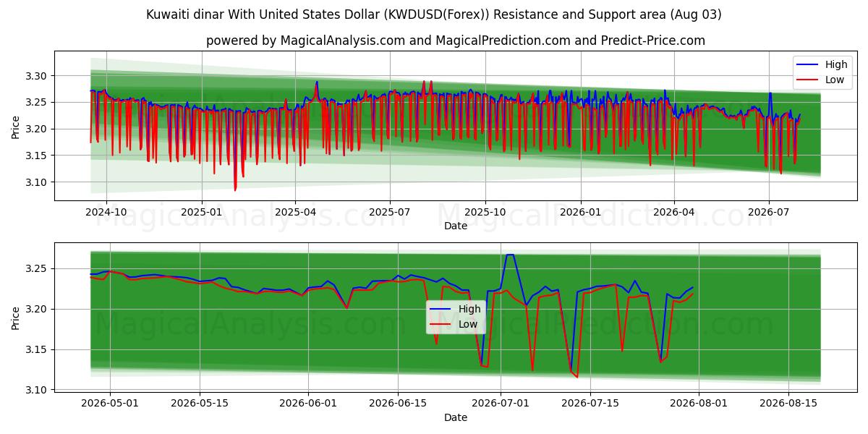Viewport: 868px width, 434px height.
Task: Click the 2026-04 tick on upper date axis
Action: click(673, 213)
